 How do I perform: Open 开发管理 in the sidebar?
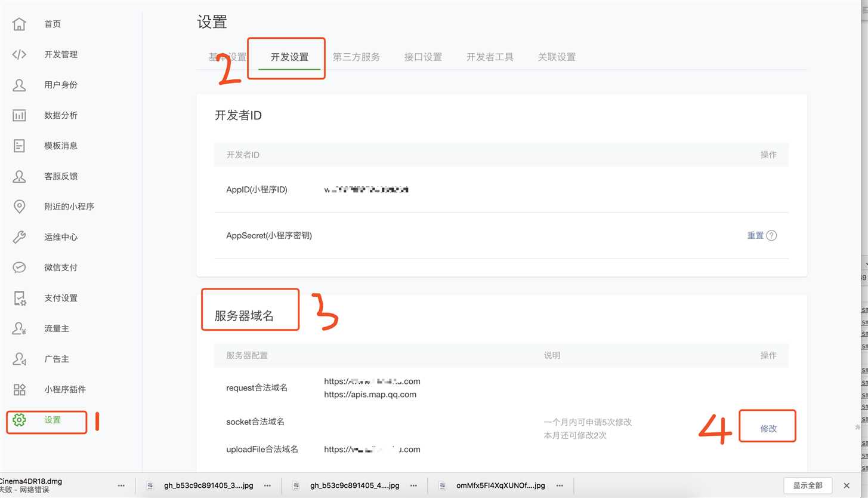pyautogui.click(x=61, y=54)
